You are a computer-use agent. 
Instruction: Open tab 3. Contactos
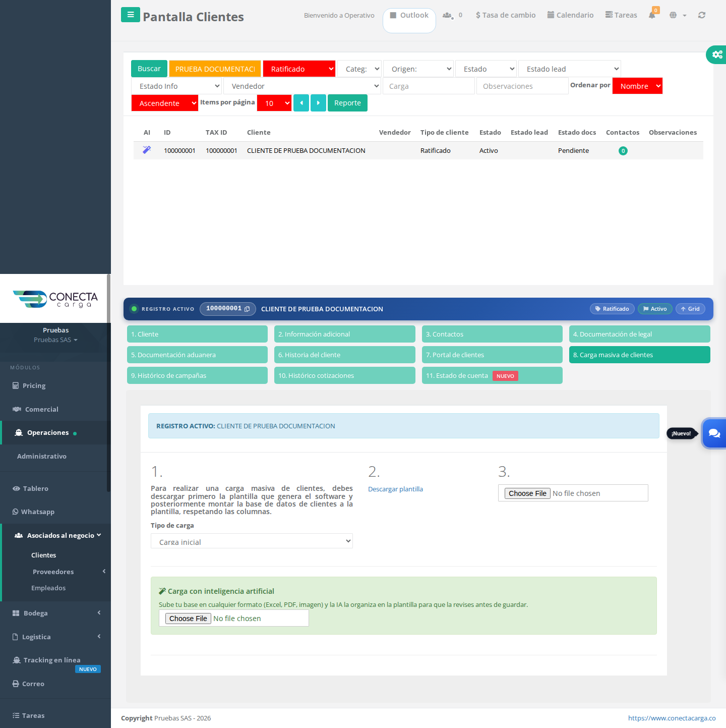point(492,334)
